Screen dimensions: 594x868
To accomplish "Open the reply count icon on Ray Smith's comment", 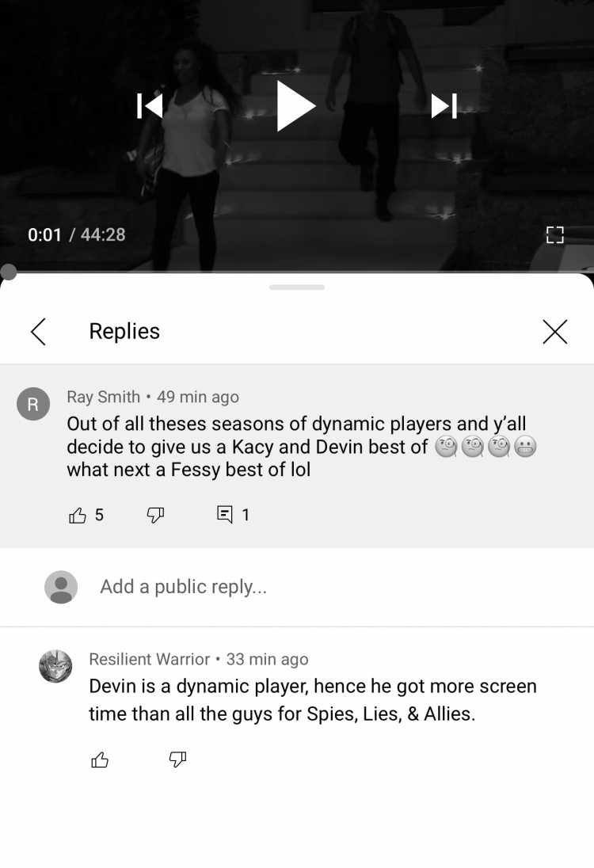I will 225,515.
